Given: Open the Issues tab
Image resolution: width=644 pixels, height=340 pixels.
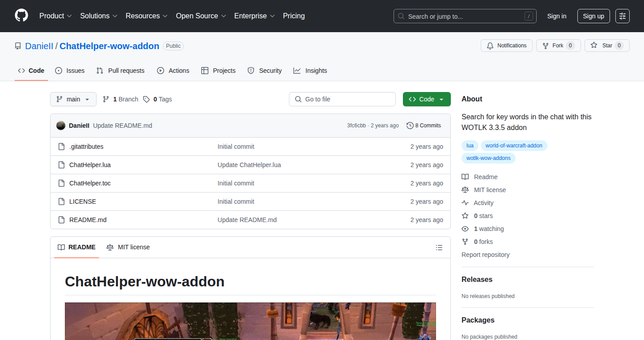Looking at the screenshot, I should [70, 71].
